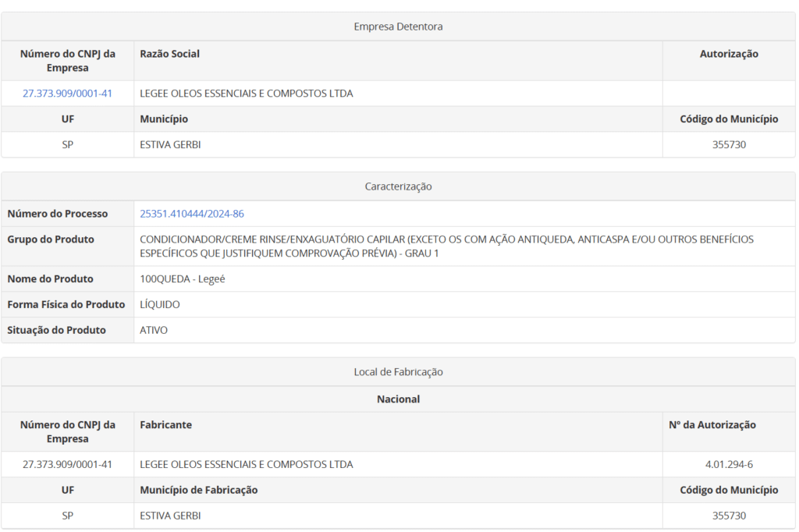
Task: Click the Fabricante column header
Action: (x=165, y=425)
